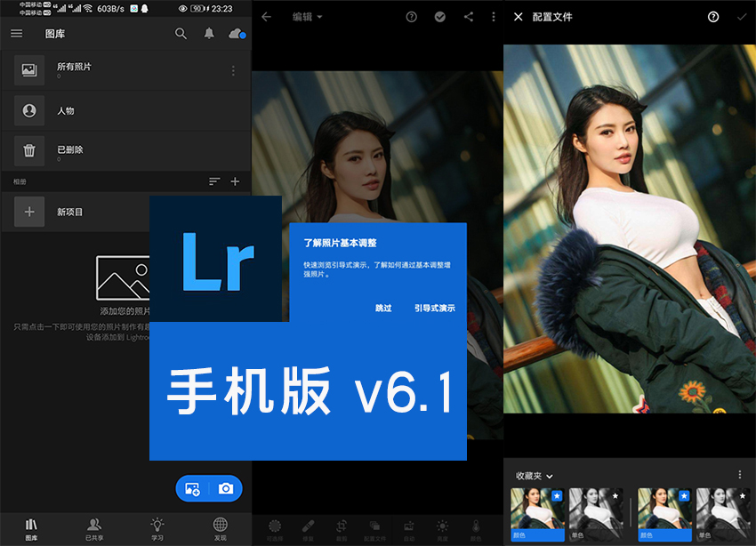Check cloud sync status icon
Viewport: 756px width, 546px height.
[x=237, y=33]
